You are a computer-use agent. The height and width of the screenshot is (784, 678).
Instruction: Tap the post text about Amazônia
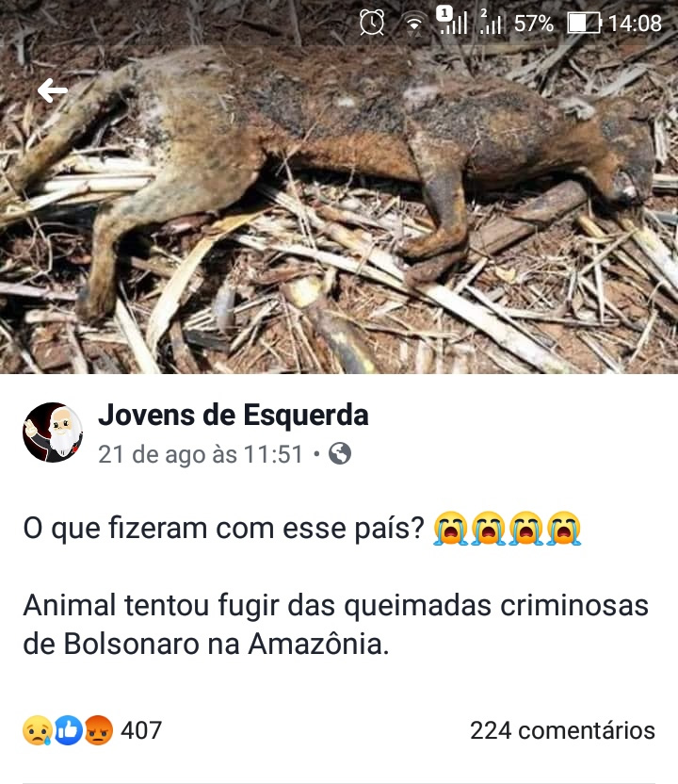click(x=336, y=624)
